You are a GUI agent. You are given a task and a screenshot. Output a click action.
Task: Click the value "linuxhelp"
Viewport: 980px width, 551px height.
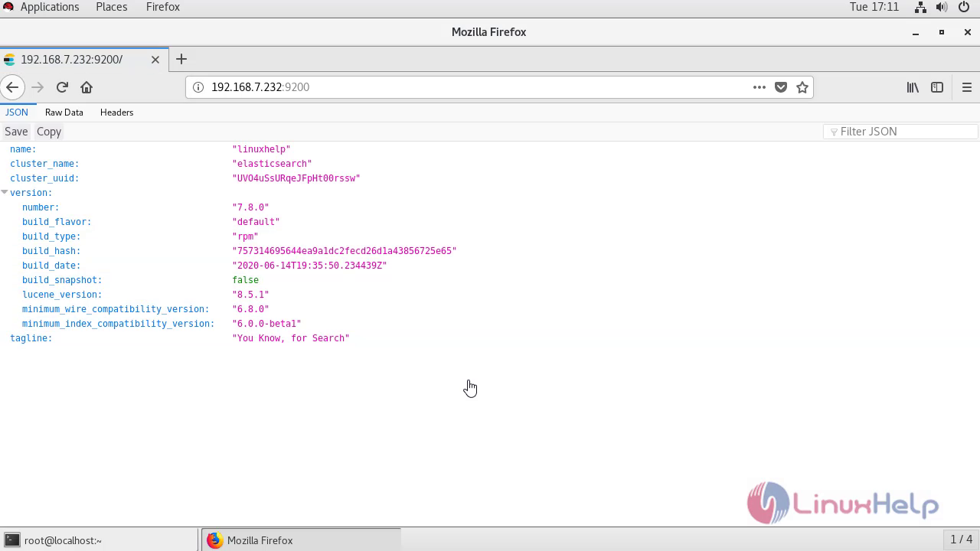coord(262,149)
